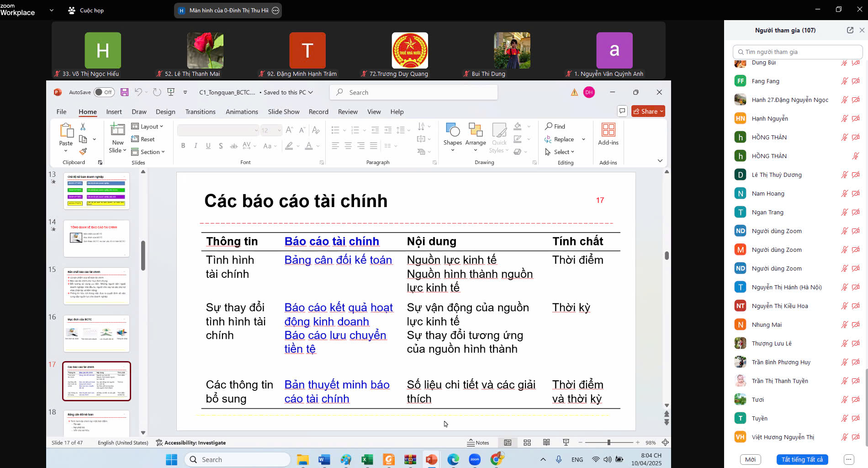
Task: Click the Comments icon beside Share
Action: [622, 111]
